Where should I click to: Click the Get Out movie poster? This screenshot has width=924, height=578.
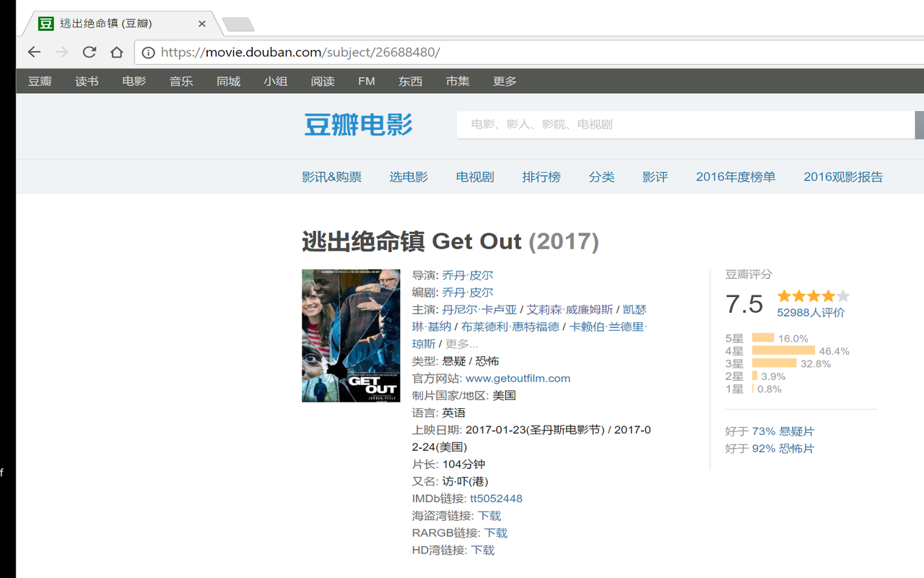tap(351, 335)
